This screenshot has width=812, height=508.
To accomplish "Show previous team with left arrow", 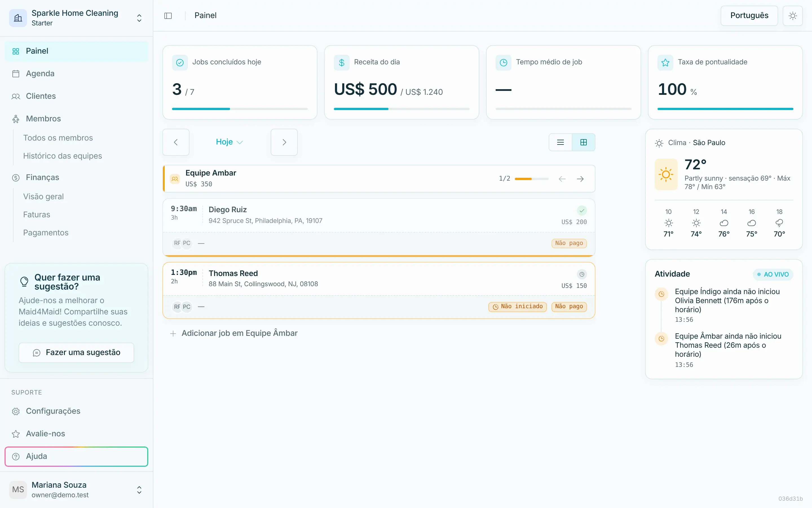I will (x=562, y=179).
